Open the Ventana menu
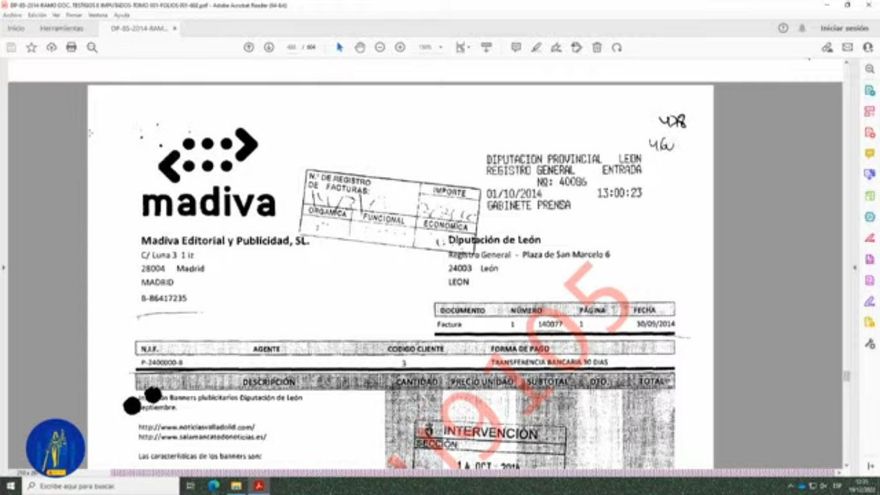The height and width of the screenshot is (495, 880). click(x=98, y=15)
